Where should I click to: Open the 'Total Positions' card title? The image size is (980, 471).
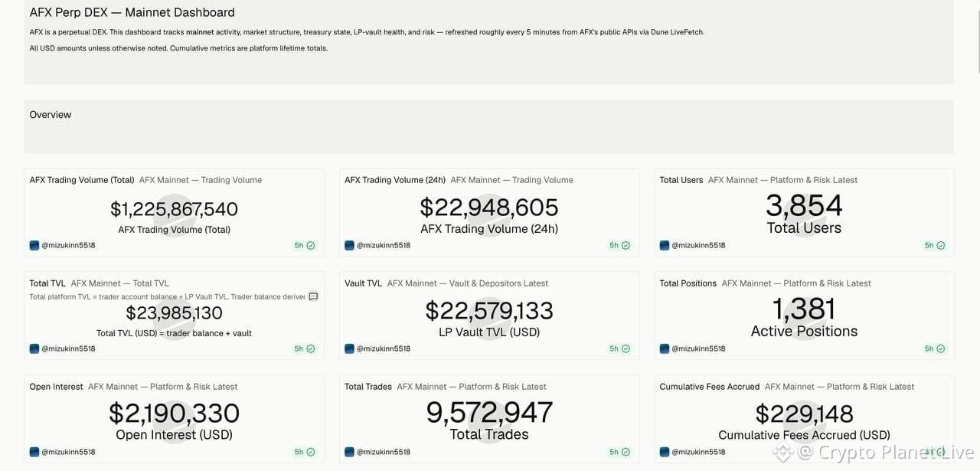click(688, 283)
